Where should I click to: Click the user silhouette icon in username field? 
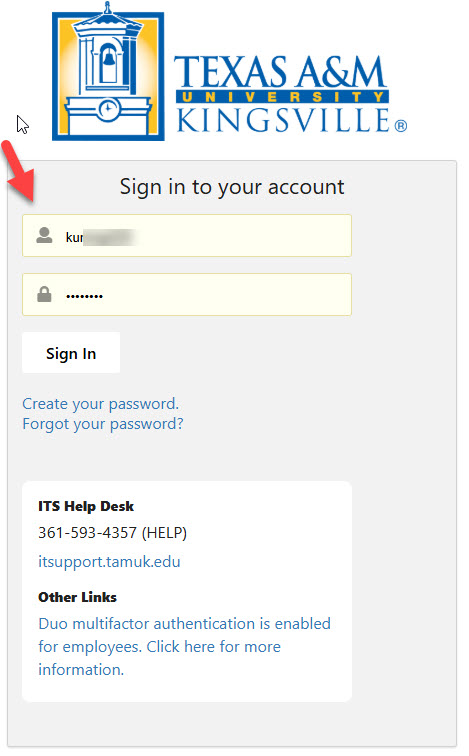tap(44, 235)
